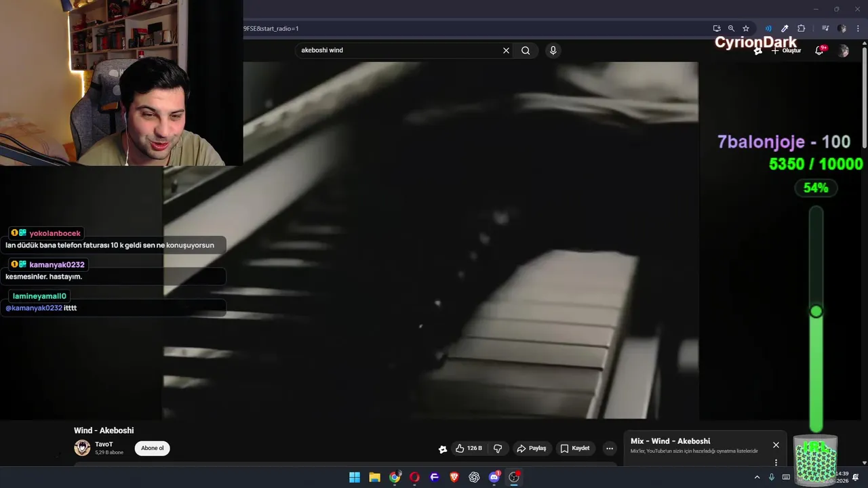Viewport: 868px width, 488px height.
Task: Subscribe with the Abone ol button
Action: point(152,448)
